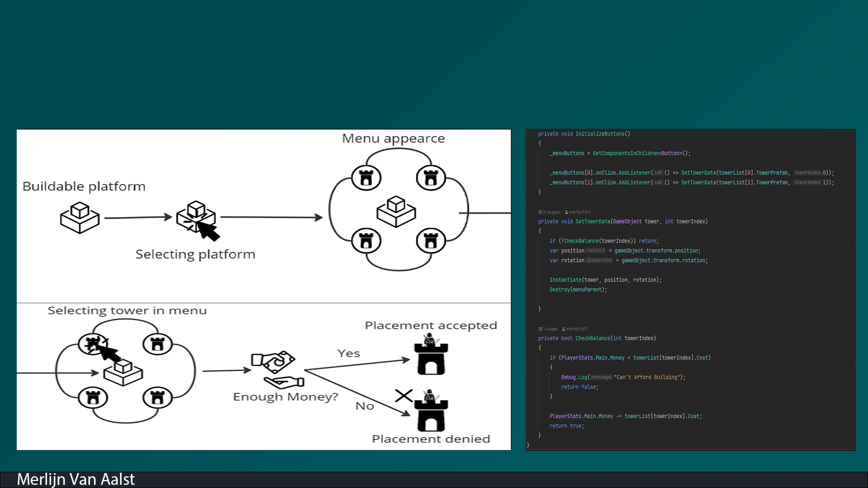The width and height of the screenshot is (868, 488).
Task: Select bottom-right tower icon under Menu appearce
Action: [431, 241]
